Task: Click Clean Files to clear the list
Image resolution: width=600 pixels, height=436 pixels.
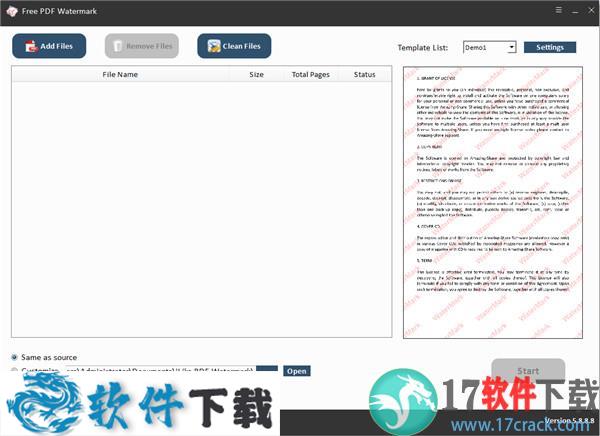Action: coord(234,46)
